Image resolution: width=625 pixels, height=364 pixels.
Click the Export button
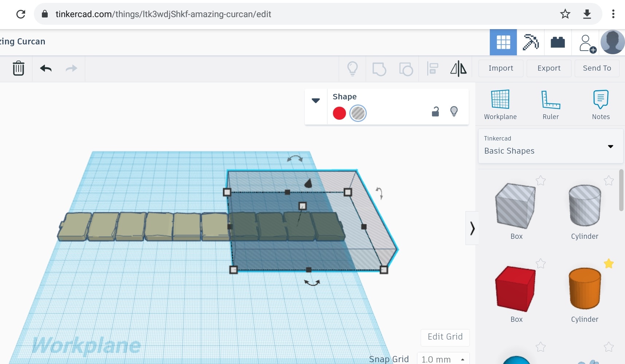549,68
